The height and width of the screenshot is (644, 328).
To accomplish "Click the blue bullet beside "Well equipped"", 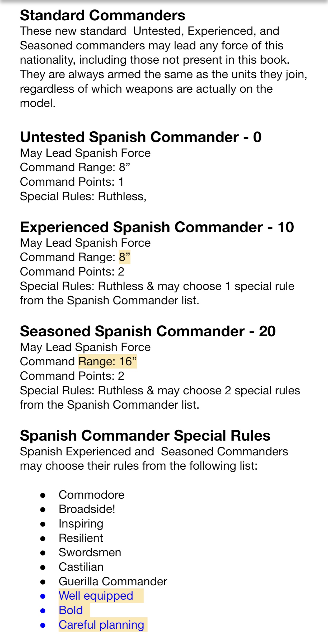I will pos(43,596).
